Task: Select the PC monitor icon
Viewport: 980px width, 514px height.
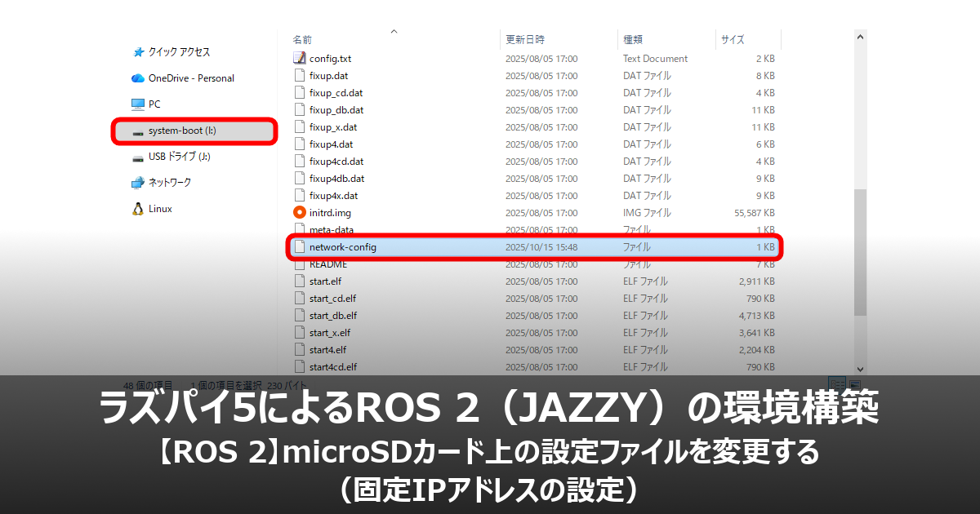Action: [138, 104]
